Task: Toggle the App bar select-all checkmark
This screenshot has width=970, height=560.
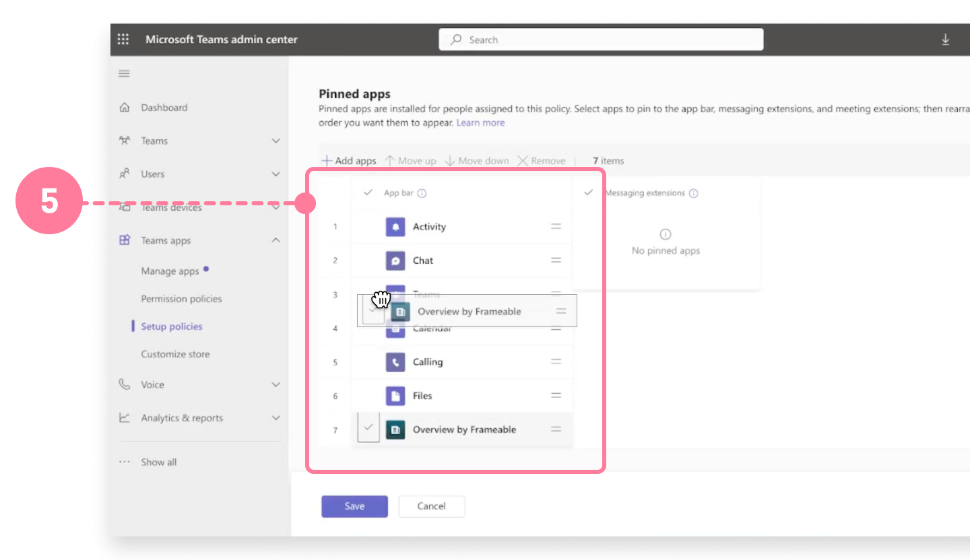Action: pyautogui.click(x=368, y=193)
